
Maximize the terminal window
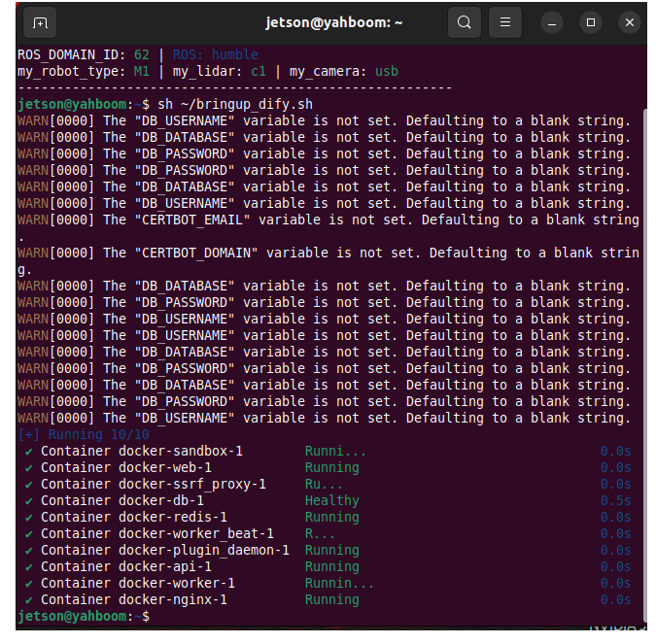click(591, 22)
